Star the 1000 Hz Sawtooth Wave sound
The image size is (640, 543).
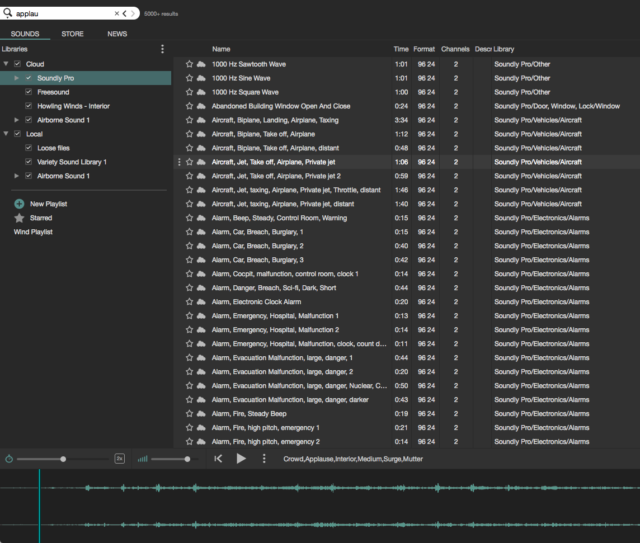coord(189,64)
